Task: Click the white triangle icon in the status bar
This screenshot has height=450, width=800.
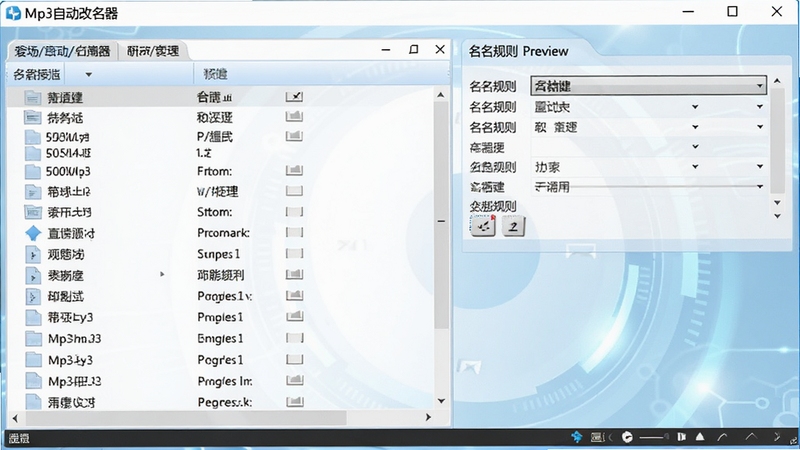Action: [700, 437]
